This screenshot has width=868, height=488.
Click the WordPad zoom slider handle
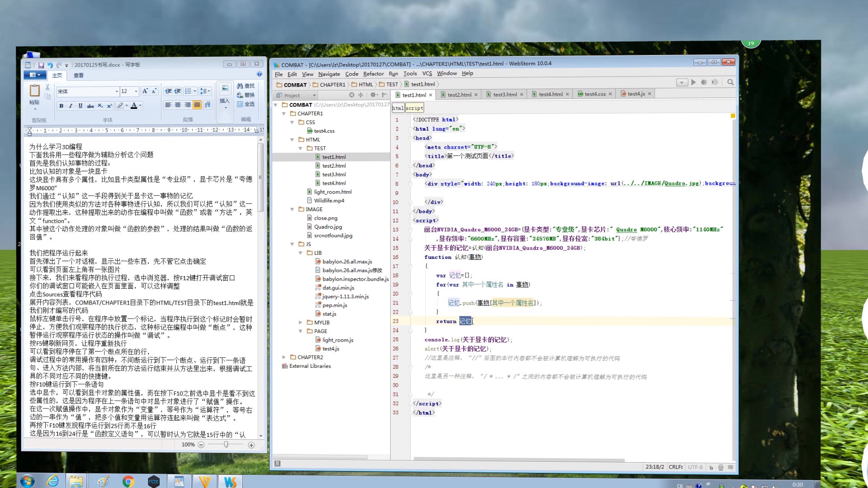pyautogui.click(x=226, y=445)
